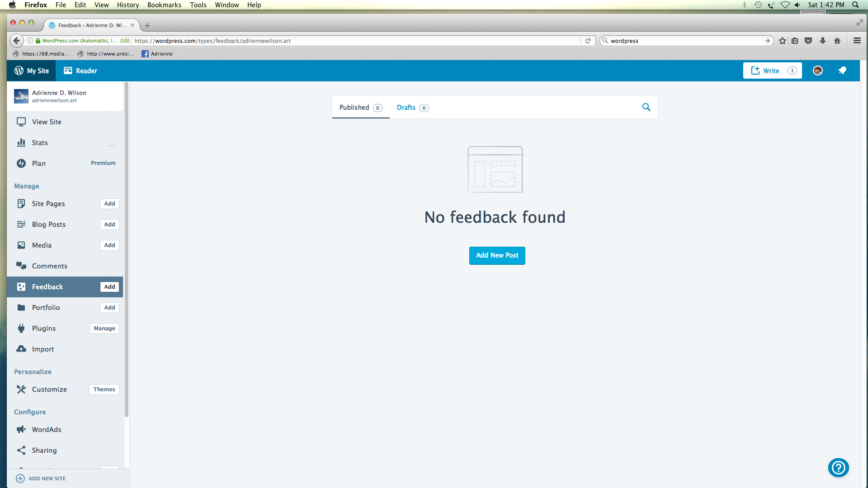Click the sidebar vertical scrollbar
Image resolution: width=868 pixels, height=488 pixels.
pos(127,249)
